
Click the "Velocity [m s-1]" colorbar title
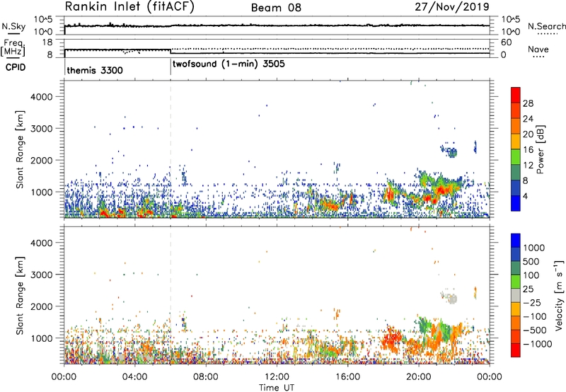tap(559, 295)
